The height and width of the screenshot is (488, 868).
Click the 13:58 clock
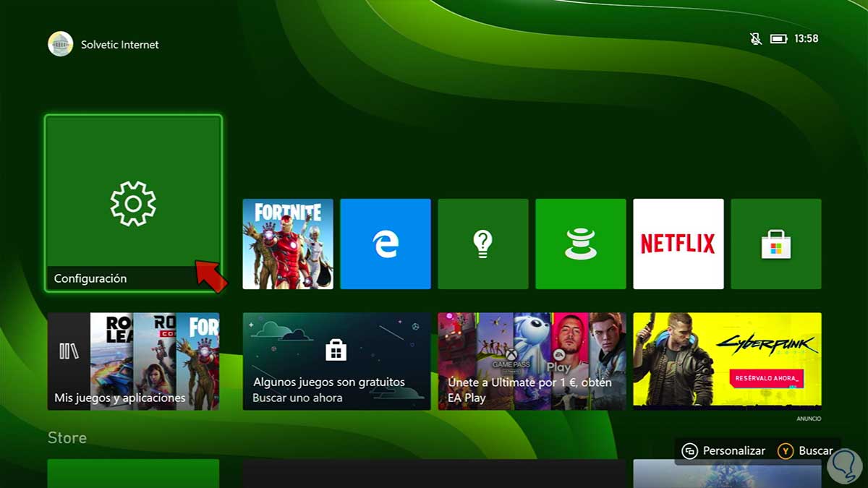(806, 38)
